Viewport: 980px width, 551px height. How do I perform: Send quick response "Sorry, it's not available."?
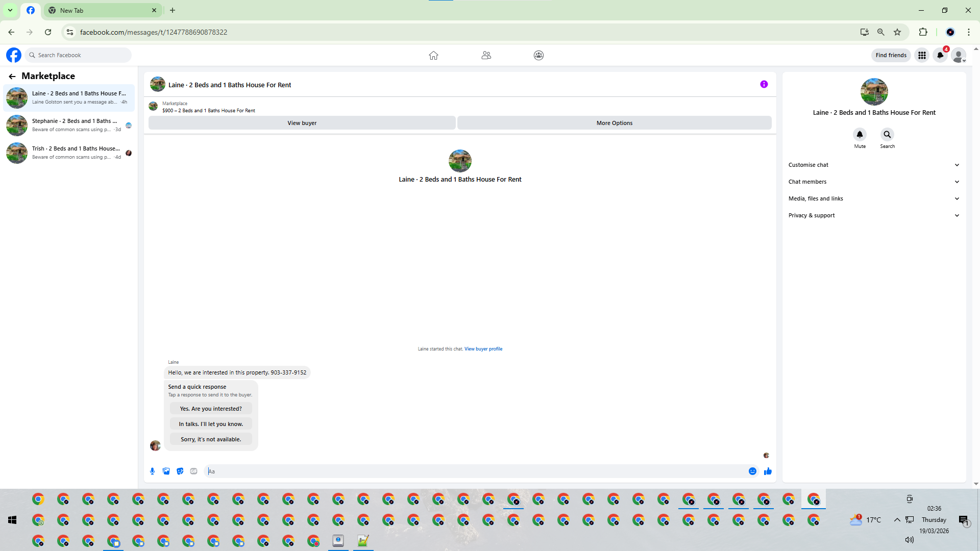coord(211,439)
